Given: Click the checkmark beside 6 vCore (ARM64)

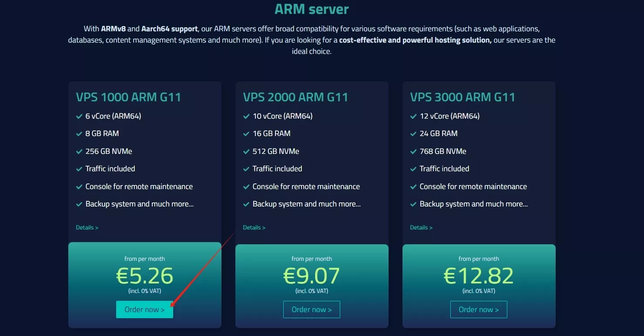Looking at the screenshot, I should tap(79, 116).
